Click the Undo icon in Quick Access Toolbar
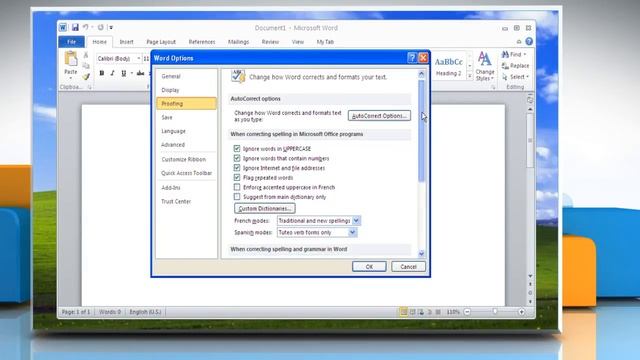 [x=85, y=27]
